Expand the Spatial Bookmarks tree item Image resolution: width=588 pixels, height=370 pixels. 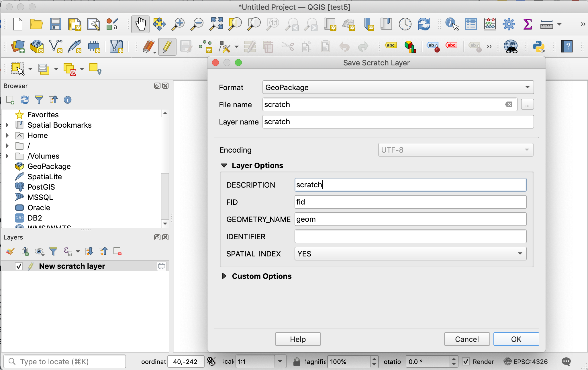(7, 125)
